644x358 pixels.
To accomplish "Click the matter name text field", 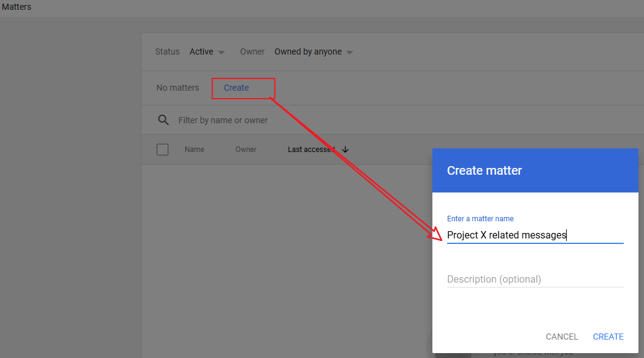I will coord(534,235).
